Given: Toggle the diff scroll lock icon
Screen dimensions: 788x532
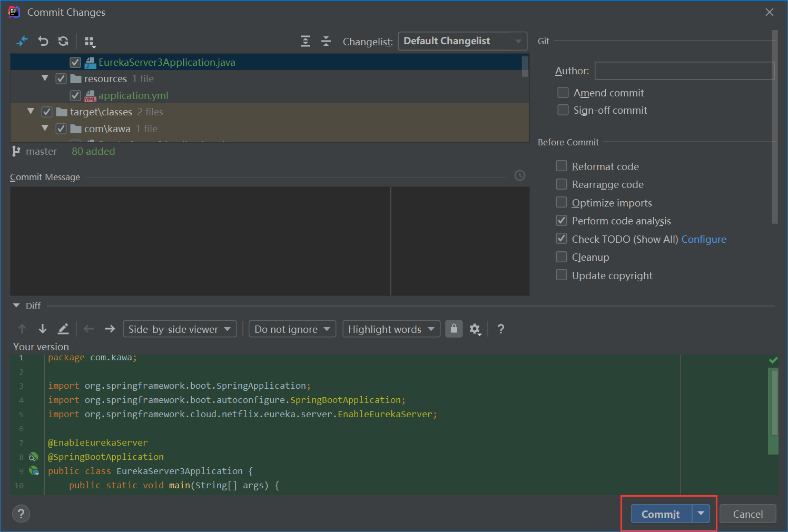Looking at the screenshot, I should pos(454,329).
